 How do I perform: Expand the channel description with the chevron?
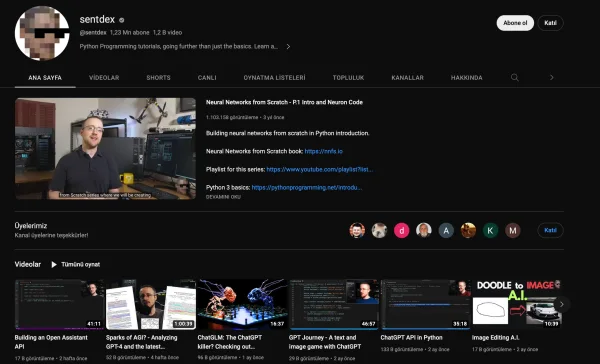click(x=288, y=47)
